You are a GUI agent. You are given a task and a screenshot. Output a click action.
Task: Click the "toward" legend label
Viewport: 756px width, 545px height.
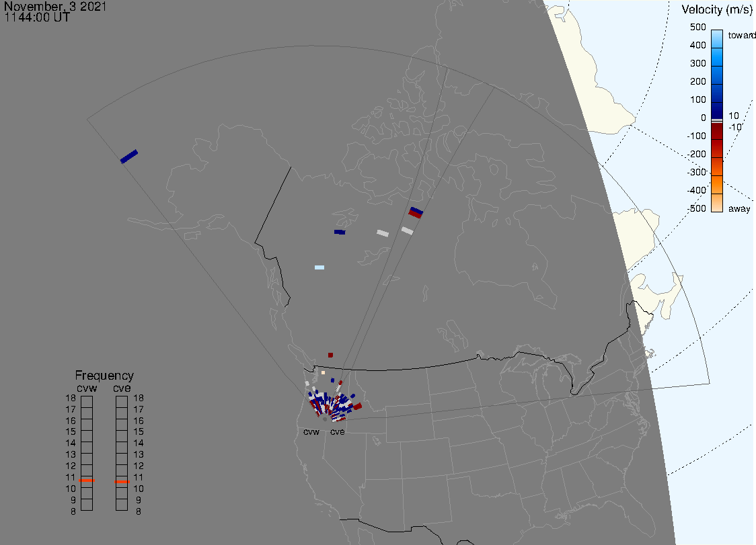[x=741, y=35]
